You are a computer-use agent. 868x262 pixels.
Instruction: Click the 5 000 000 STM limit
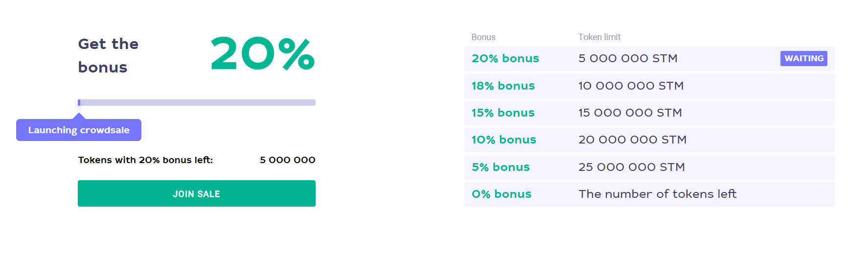click(628, 59)
